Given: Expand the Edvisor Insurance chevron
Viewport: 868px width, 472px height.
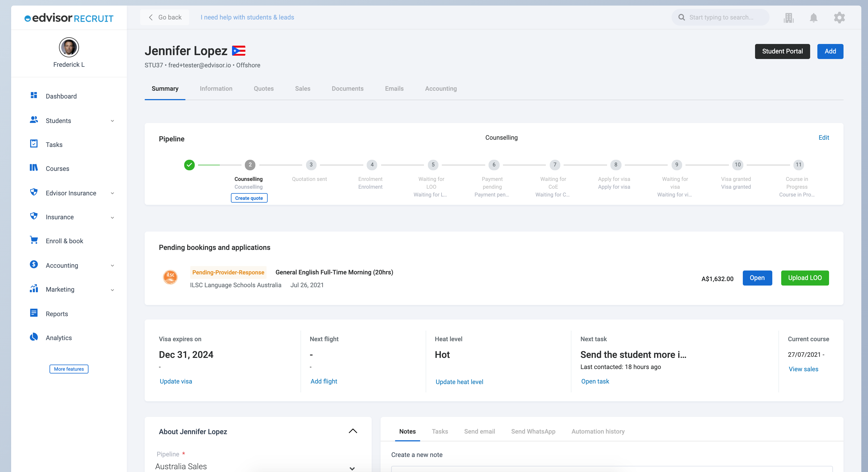Looking at the screenshot, I should pyautogui.click(x=112, y=193).
